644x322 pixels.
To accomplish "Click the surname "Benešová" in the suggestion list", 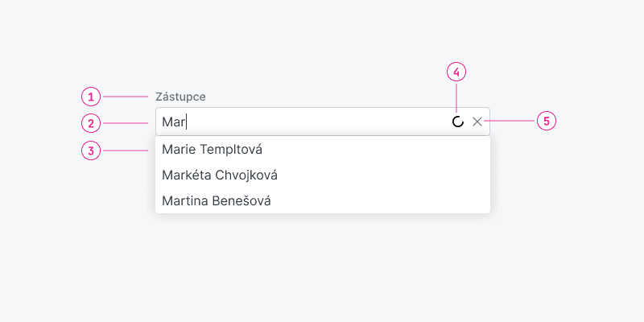I will 241,200.
